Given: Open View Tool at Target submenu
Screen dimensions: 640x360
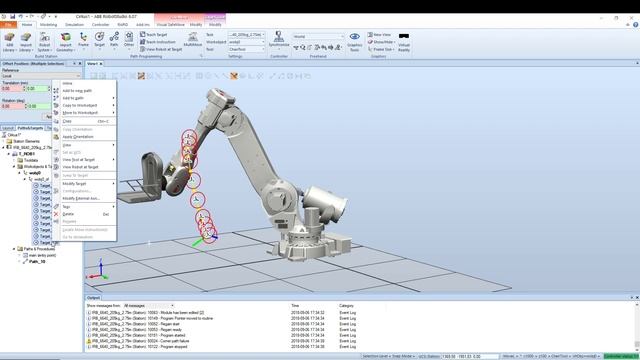Looking at the screenshot, I should pyautogui.click(x=85, y=160).
